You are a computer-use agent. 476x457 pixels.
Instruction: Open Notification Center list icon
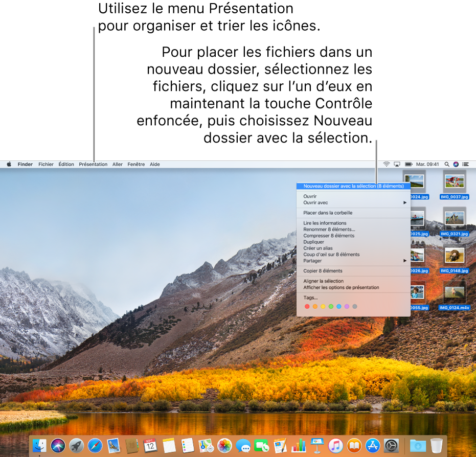[x=465, y=164]
